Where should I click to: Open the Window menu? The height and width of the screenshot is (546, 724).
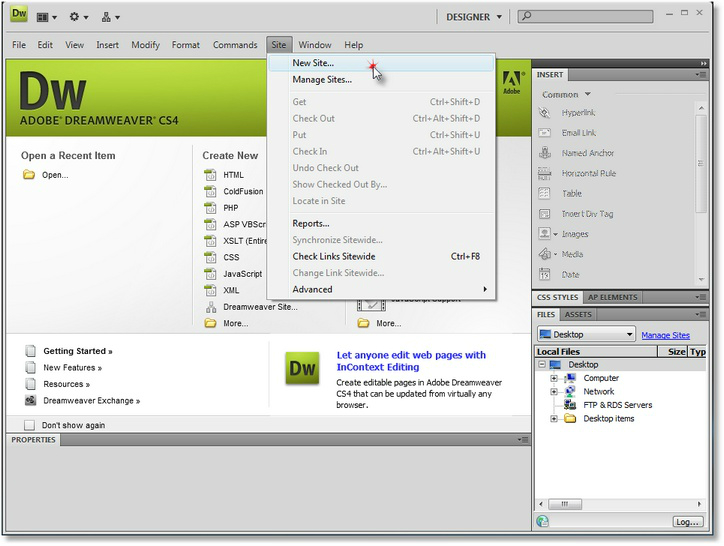315,45
